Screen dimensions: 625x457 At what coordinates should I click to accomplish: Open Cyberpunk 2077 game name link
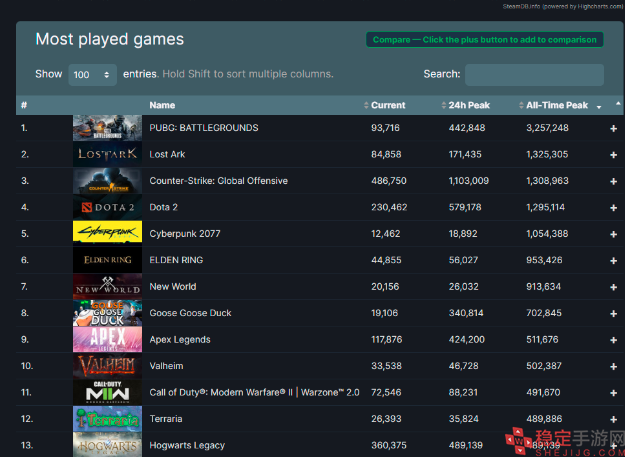click(185, 233)
